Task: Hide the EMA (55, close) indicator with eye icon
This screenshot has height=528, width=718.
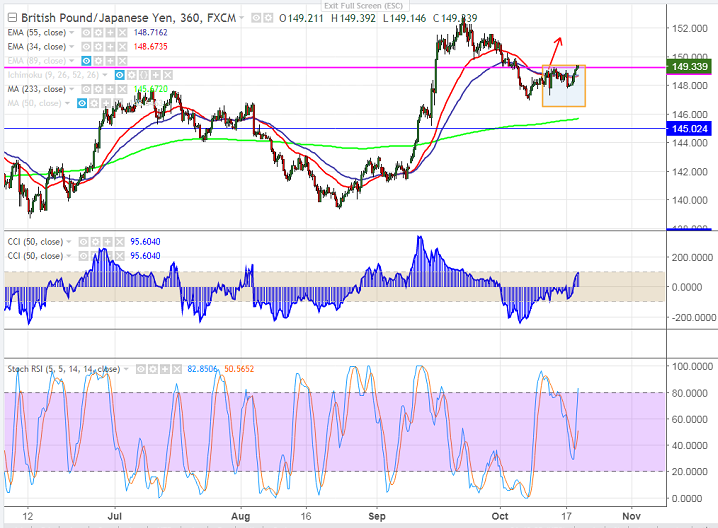Action: [x=86, y=33]
